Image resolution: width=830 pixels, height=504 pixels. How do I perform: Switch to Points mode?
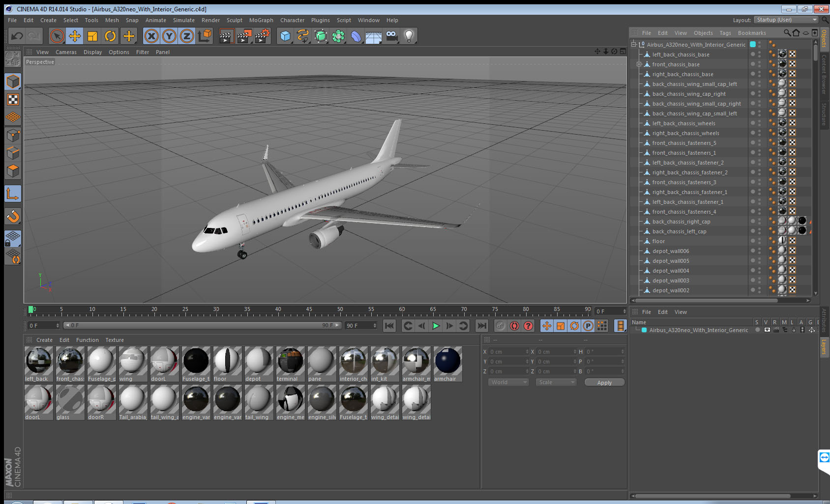(x=13, y=135)
